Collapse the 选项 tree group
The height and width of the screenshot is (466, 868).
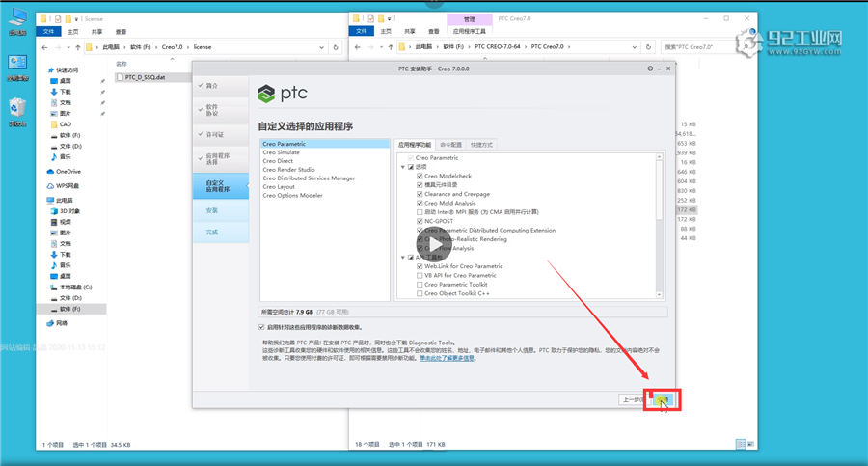tap(403, 167)
